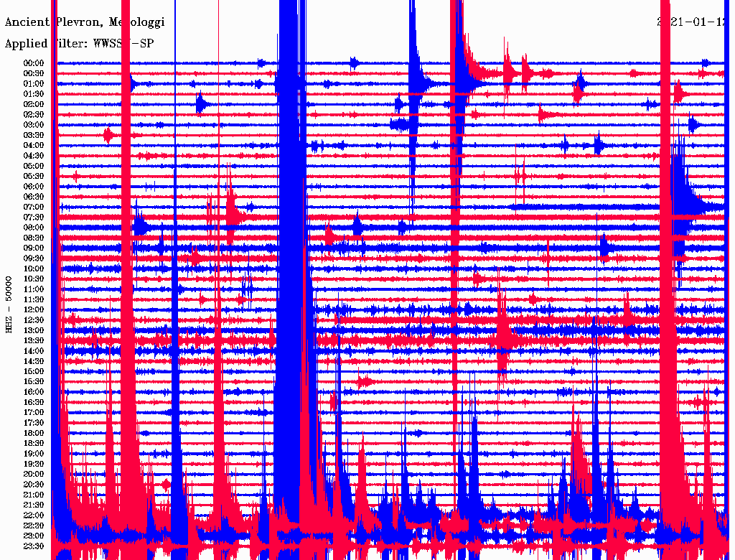The height and width of the screenshot is (560, 735).
Task: Click the 14:30 time label
Action: 34,361
